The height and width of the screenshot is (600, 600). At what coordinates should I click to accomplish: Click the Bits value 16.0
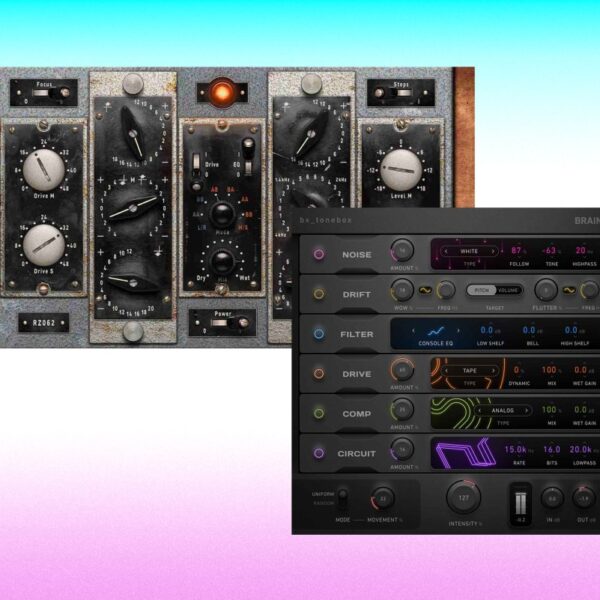(x=552, y=449)
